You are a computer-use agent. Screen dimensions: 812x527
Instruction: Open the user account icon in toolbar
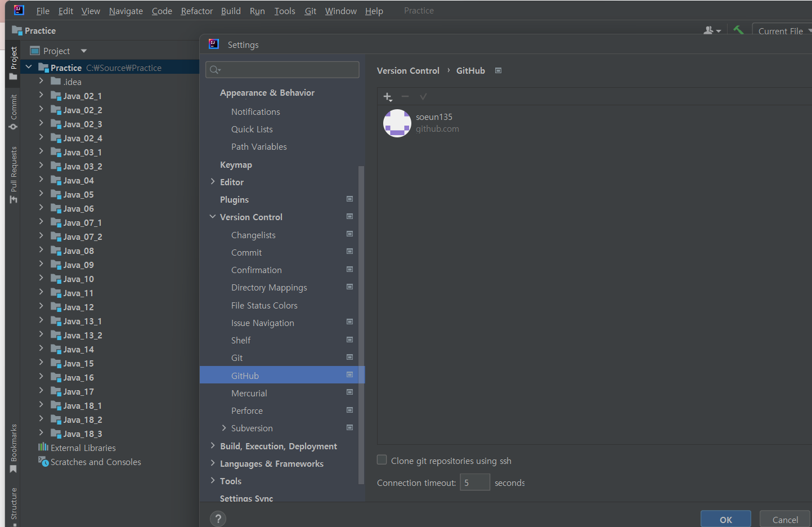[711, 30]
